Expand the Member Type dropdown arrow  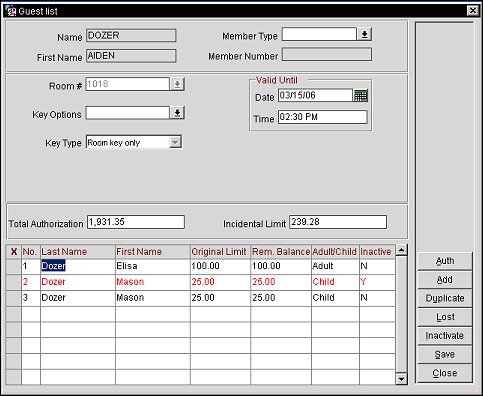point(364,34)
